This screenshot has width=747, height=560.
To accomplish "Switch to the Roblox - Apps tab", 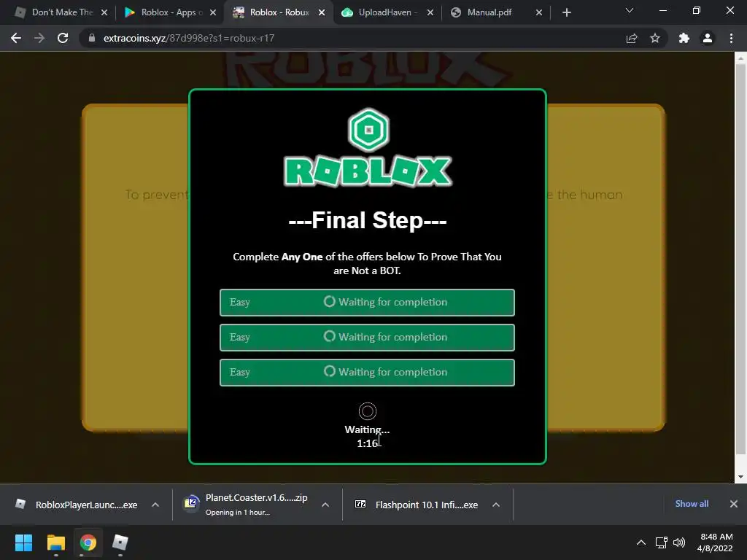I will (169, 12).
